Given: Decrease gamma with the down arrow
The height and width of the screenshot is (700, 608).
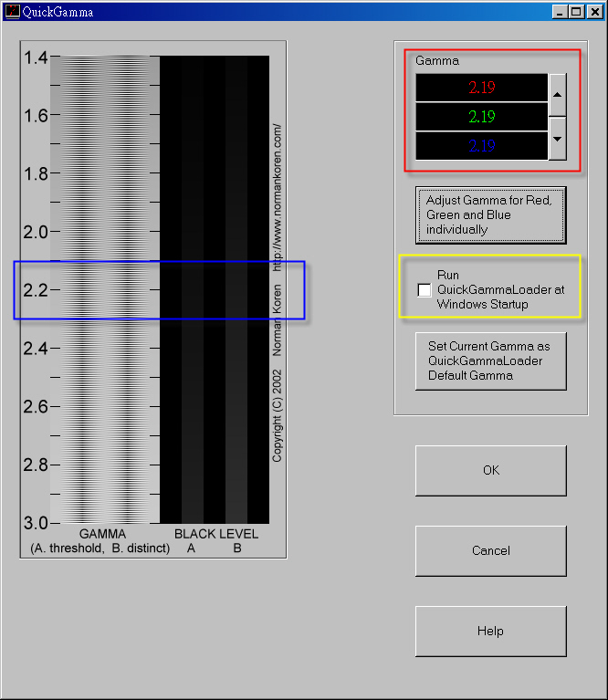Looking at the screenshot, I should (558, 139).
